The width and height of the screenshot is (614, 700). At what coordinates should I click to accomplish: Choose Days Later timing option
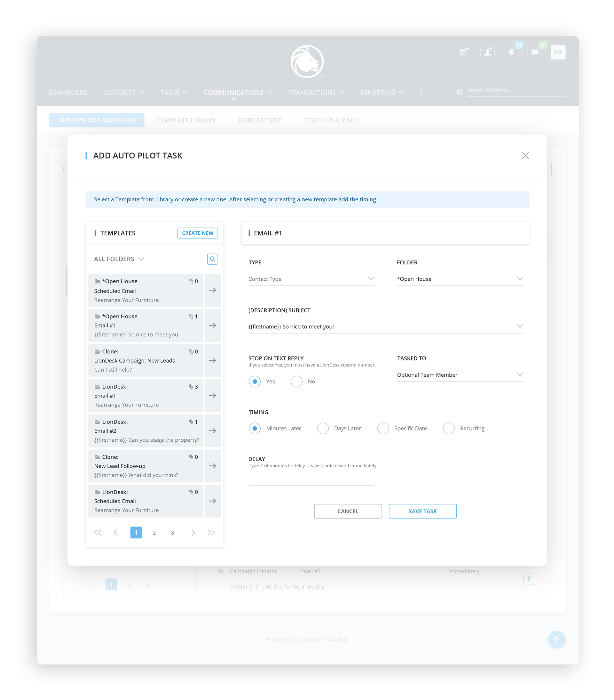322,428
